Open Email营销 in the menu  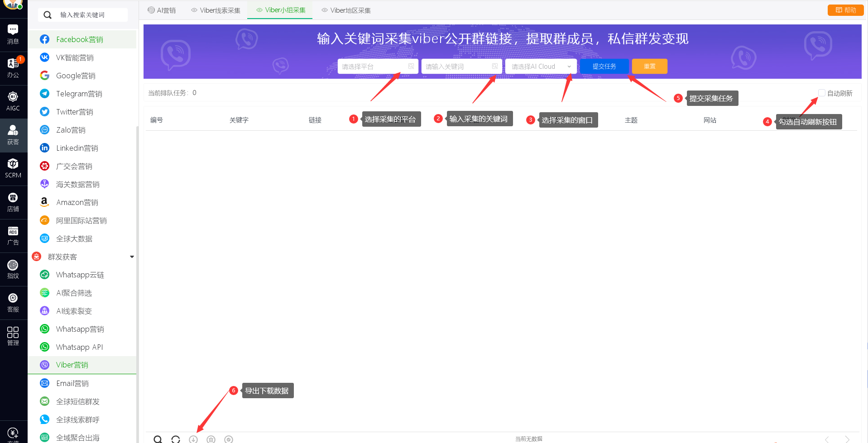click(x=82, y=383)
